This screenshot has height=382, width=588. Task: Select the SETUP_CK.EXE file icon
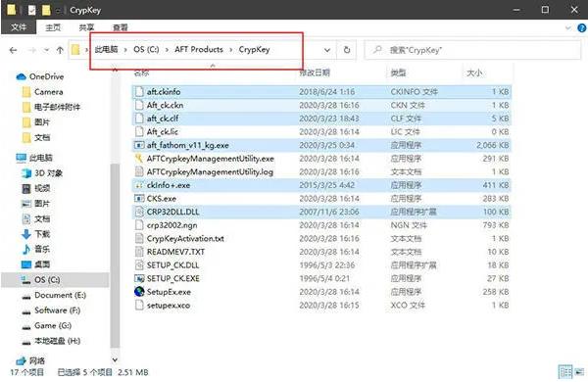coord(139,278)
